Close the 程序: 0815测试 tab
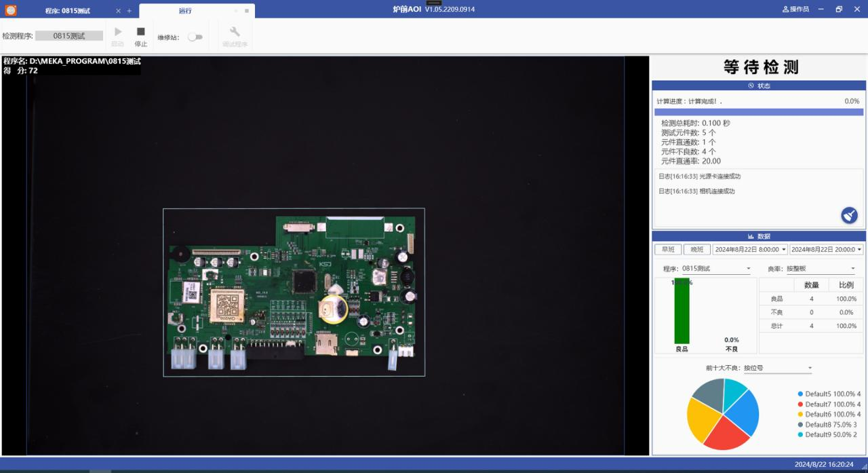Viewport: 868px width, 473px height. click(x=118, y=11)
